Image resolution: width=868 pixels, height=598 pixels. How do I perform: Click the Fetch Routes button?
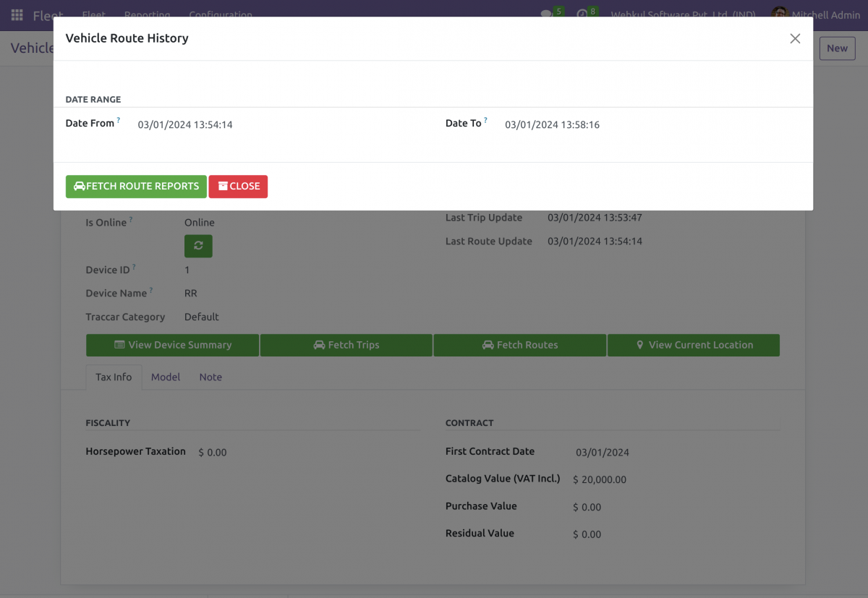(x=519, y=345)
